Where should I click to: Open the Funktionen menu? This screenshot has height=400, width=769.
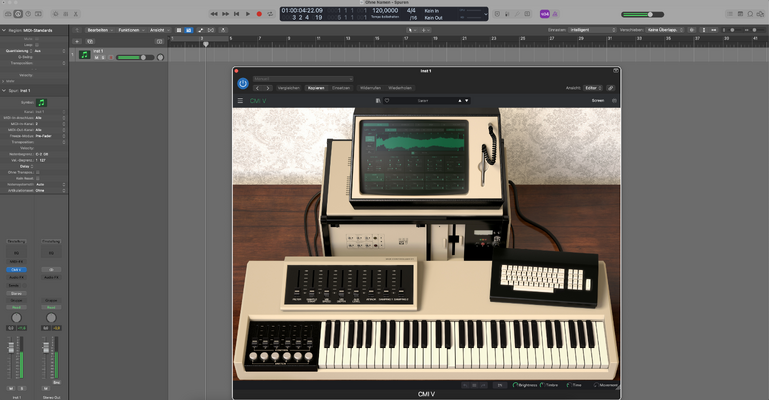click(x=130, y=30)
